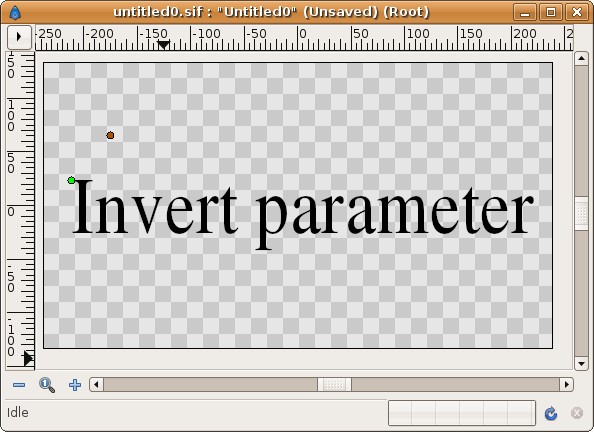Click the vertical ruler at 0
This screenshot has height=432, width=594.
coord(20,206)
